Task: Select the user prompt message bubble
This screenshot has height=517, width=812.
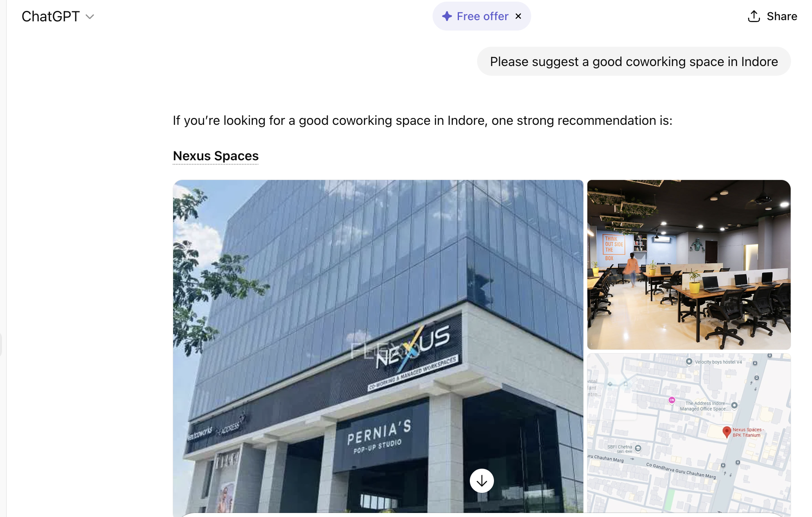Action: 634,61
